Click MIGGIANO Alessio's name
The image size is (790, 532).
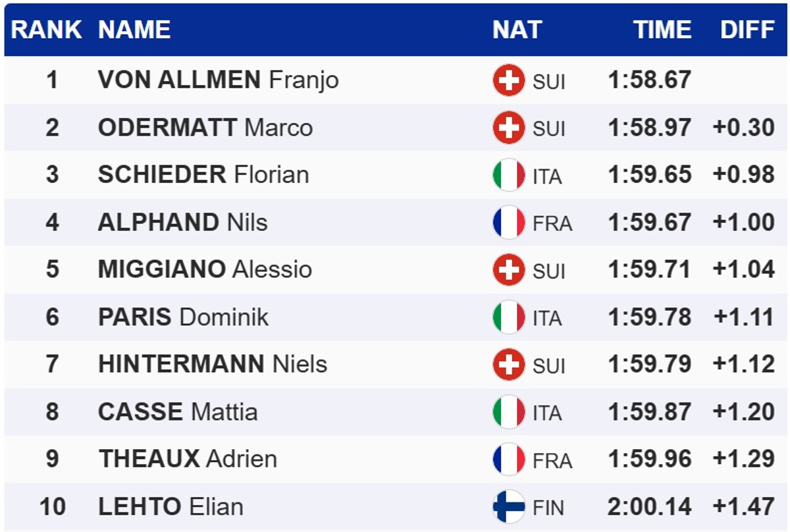click(x=205, y=270)
